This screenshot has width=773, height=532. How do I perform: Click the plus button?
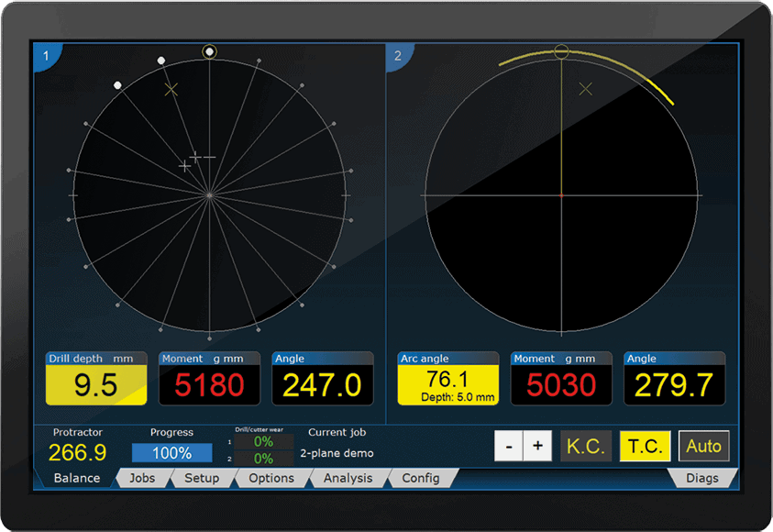(537, 446)
